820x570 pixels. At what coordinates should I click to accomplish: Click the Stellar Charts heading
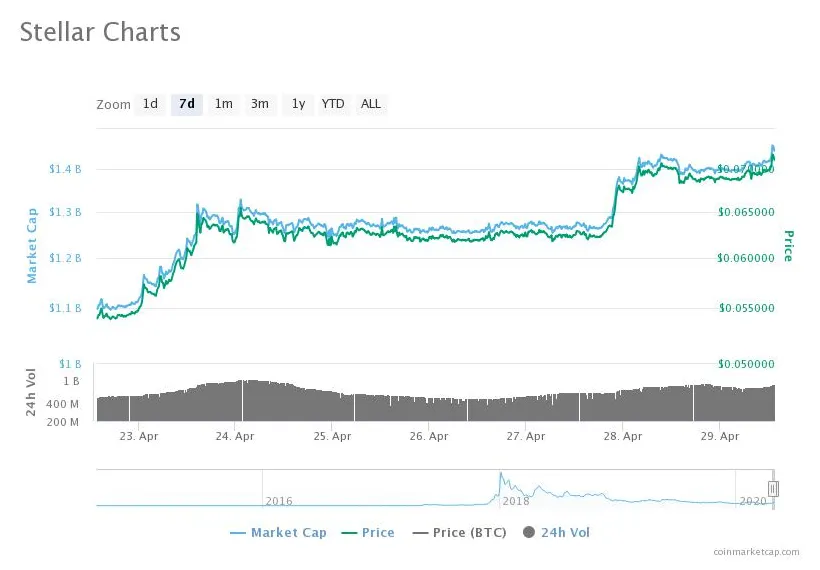point(100,32)
